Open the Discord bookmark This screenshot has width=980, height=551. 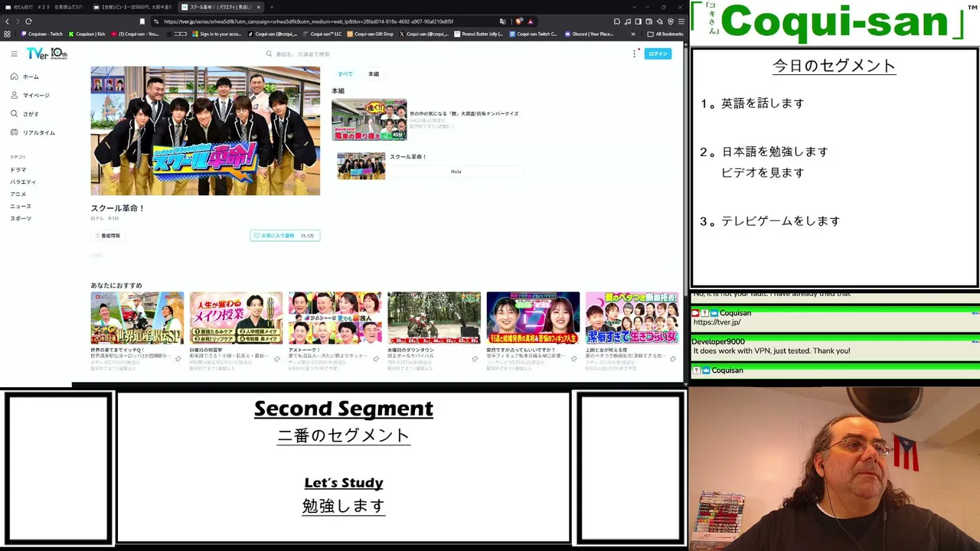point(590,34)
